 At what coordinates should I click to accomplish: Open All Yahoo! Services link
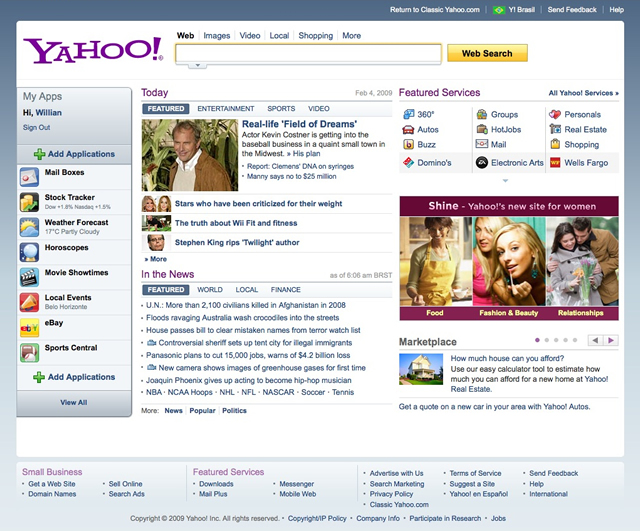coord(583,93)
